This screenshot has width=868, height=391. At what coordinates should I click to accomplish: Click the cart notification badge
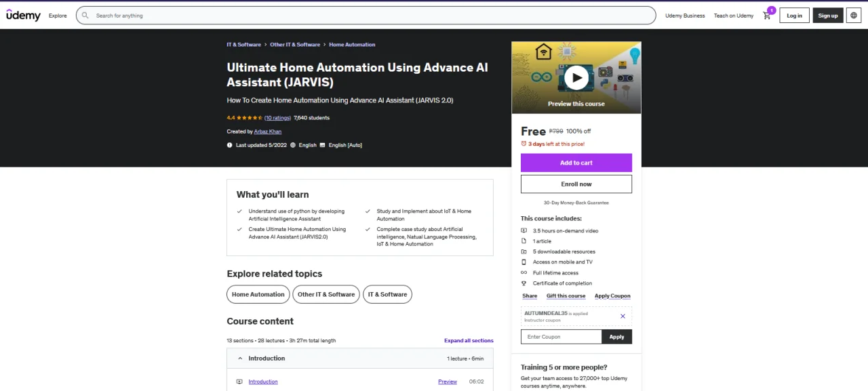(772, 10)
